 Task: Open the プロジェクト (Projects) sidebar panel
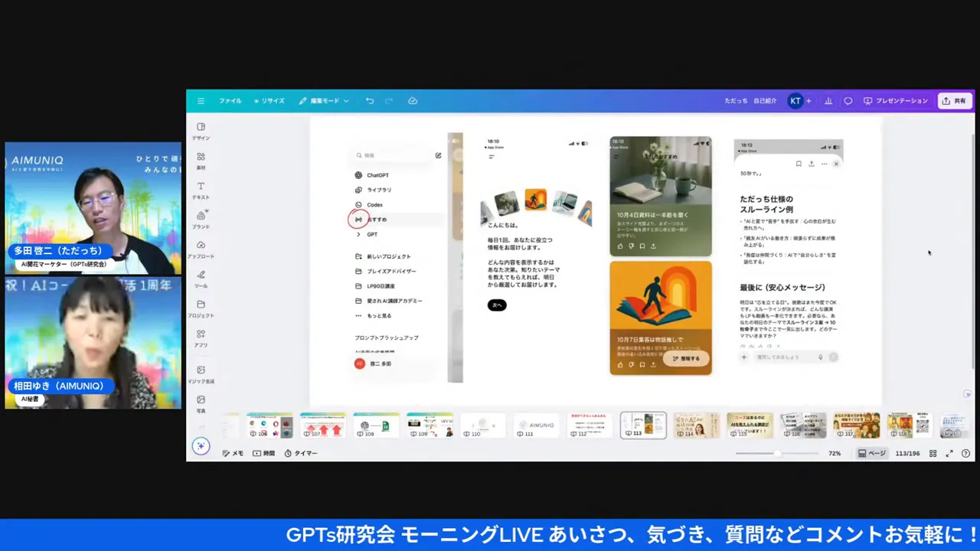click(201, 308)
